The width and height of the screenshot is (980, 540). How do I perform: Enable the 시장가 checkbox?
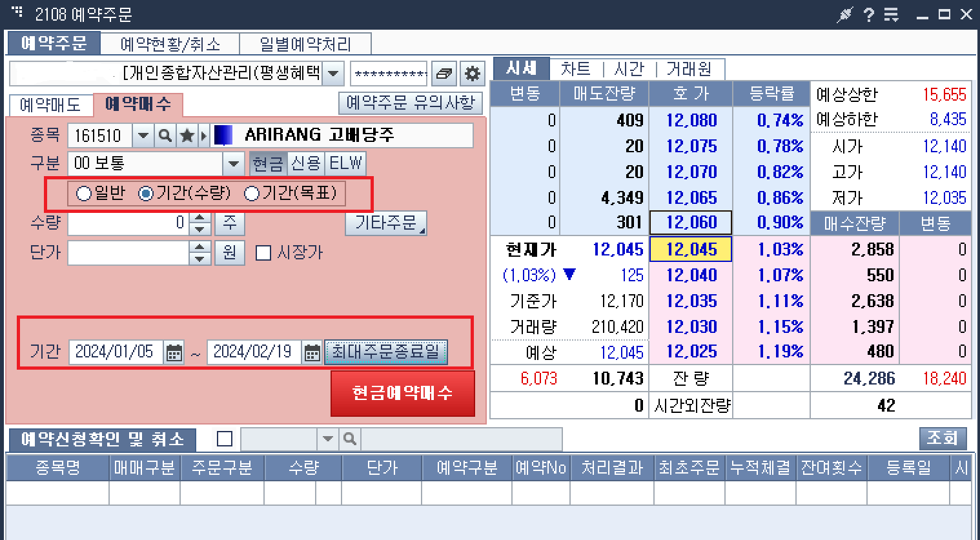click(x=263, y=253)
